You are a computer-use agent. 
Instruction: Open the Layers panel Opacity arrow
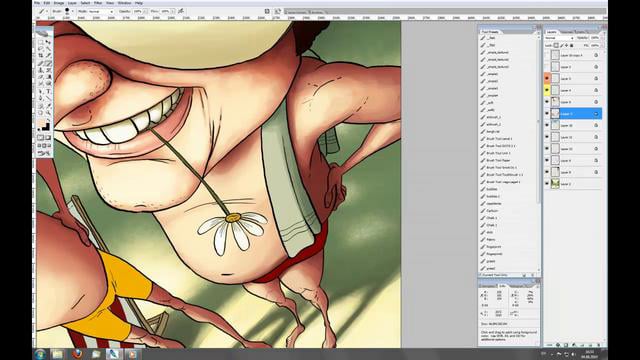(602, 38)
